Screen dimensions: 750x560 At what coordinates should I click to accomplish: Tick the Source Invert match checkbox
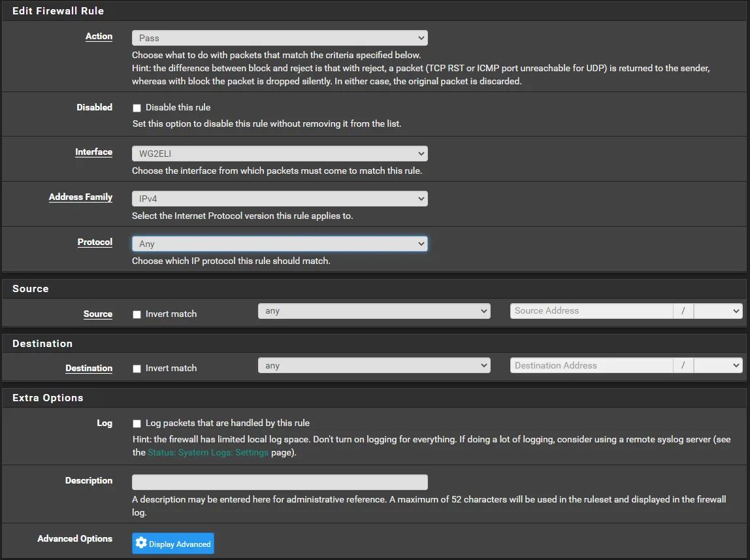[x=137, y=315]
